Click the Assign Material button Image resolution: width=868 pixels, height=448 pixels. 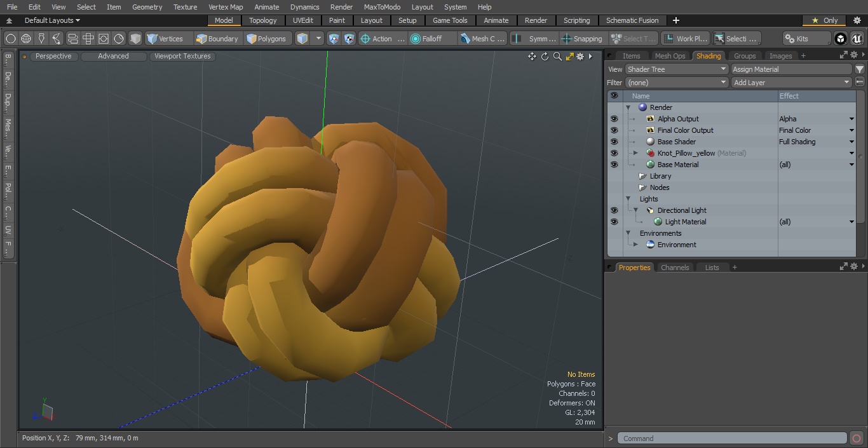click(x=791, y=69)
